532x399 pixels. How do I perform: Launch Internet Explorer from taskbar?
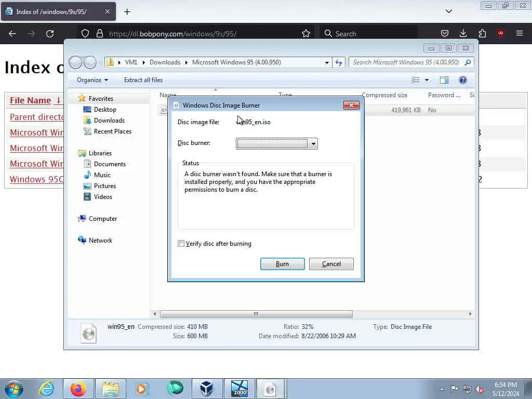[x=46, y=389]
